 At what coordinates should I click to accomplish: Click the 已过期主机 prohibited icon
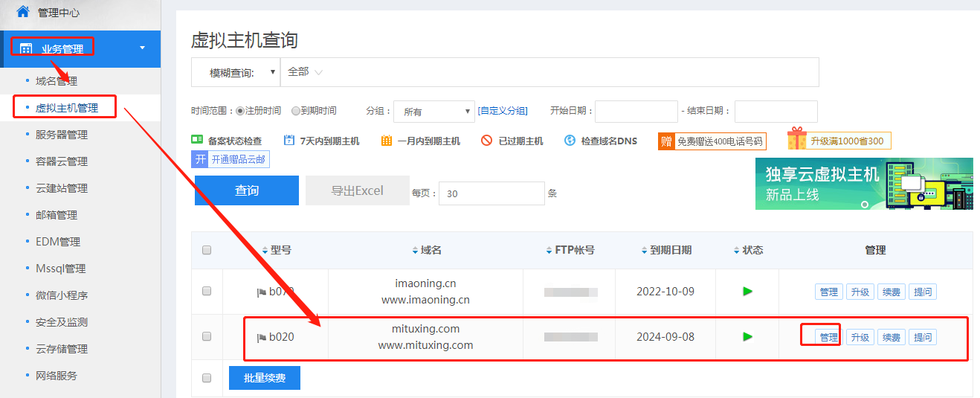pyautogui.click(x=487, y=140)
